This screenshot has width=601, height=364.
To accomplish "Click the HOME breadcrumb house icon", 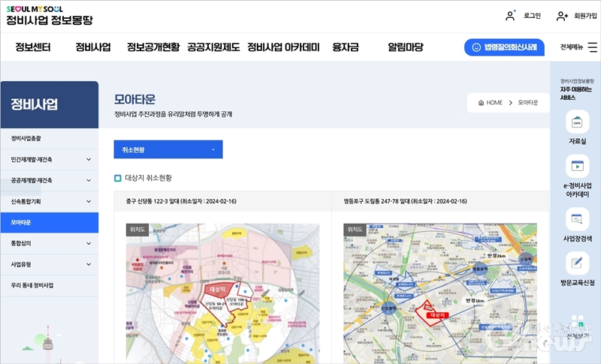I will [481, 103].
